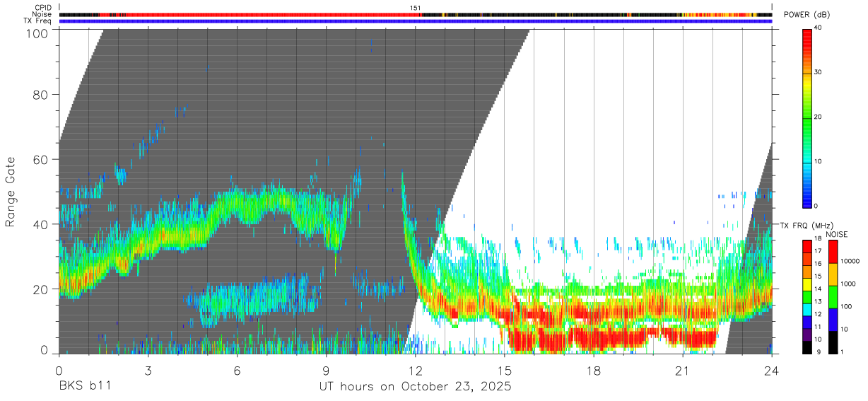Click the POWER (dB) colorbar legend
The image size is (868, 401).
807,117
